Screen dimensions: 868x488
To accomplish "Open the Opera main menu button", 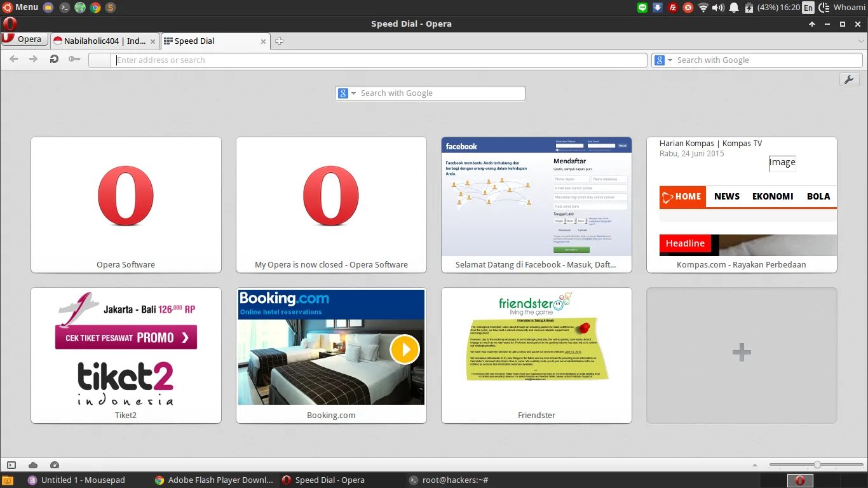I will [24, 39].
